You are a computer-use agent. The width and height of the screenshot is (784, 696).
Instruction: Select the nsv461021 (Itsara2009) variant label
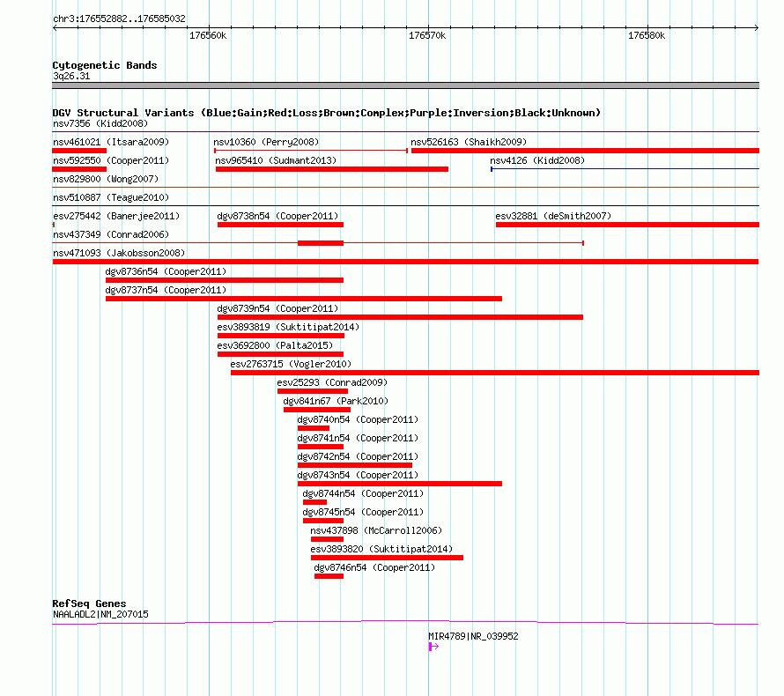click(x=111, y=142)
